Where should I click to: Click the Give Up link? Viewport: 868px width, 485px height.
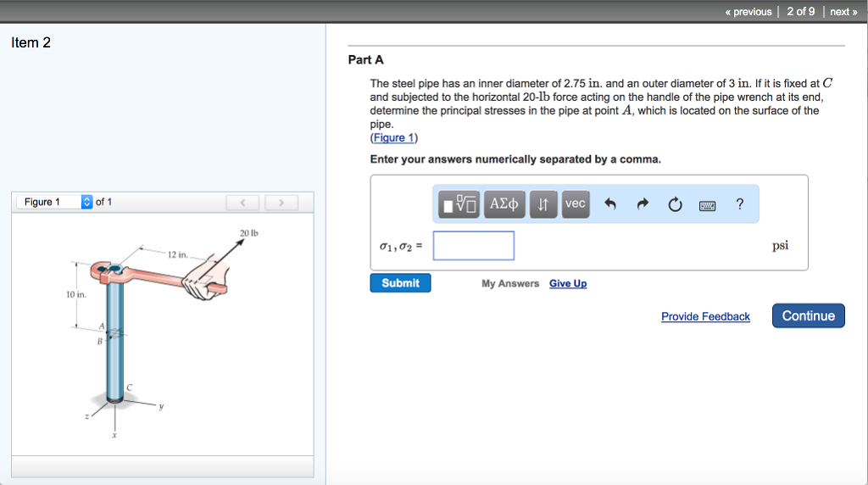(x=568, y=283)
